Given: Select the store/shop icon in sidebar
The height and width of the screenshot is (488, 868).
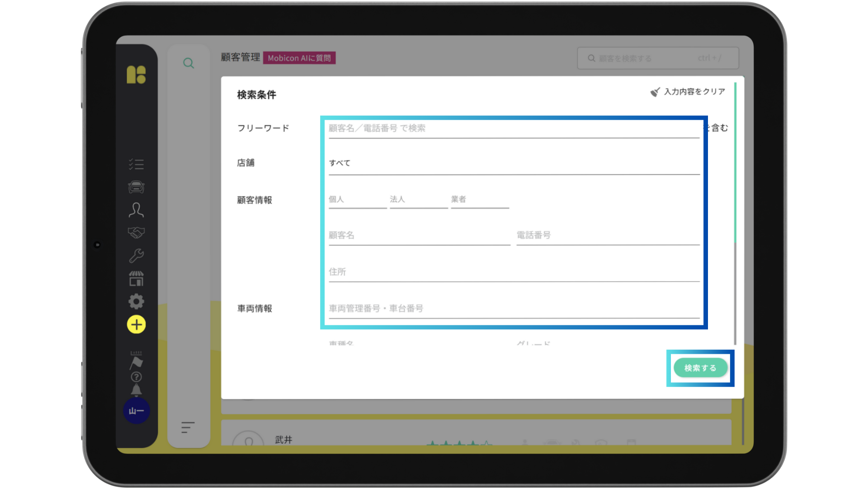Looking at the screenshot, I should coord(137,278).
